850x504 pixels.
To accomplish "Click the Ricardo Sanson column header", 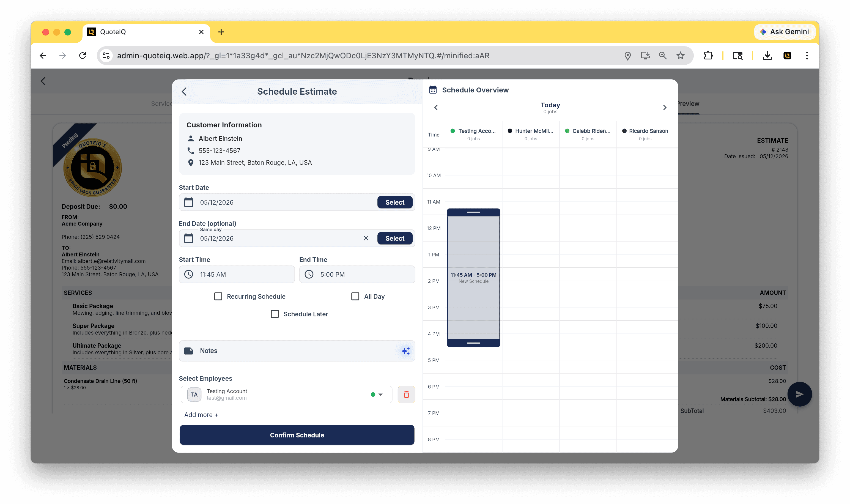I will click(x=645, y=135).
